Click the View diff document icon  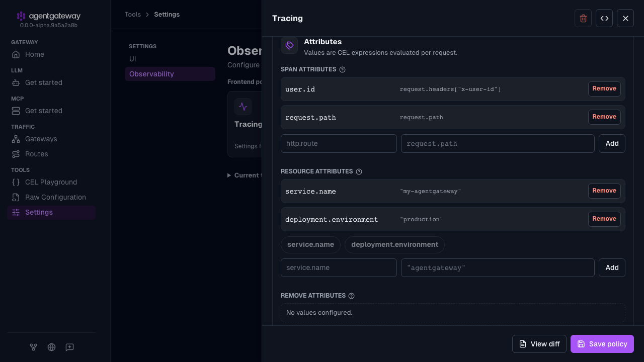click(523, 344)
